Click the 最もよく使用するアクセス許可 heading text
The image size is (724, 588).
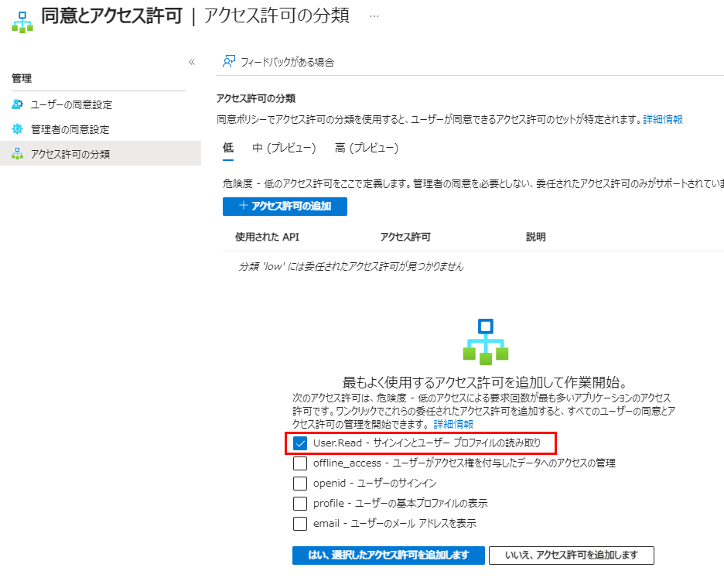pos(485,382)
